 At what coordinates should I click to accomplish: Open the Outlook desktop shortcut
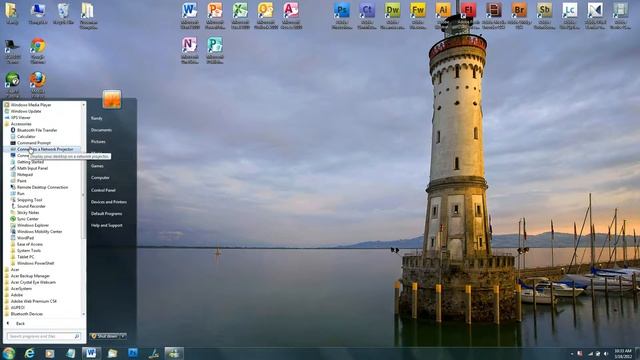pyautogui.click(x=266, y=16)
